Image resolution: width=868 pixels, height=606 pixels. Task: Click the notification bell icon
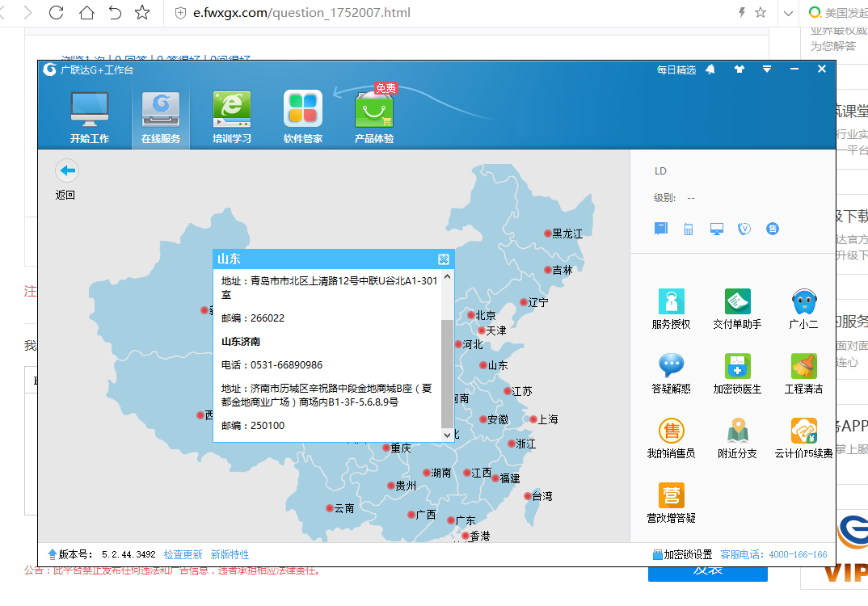710,69
